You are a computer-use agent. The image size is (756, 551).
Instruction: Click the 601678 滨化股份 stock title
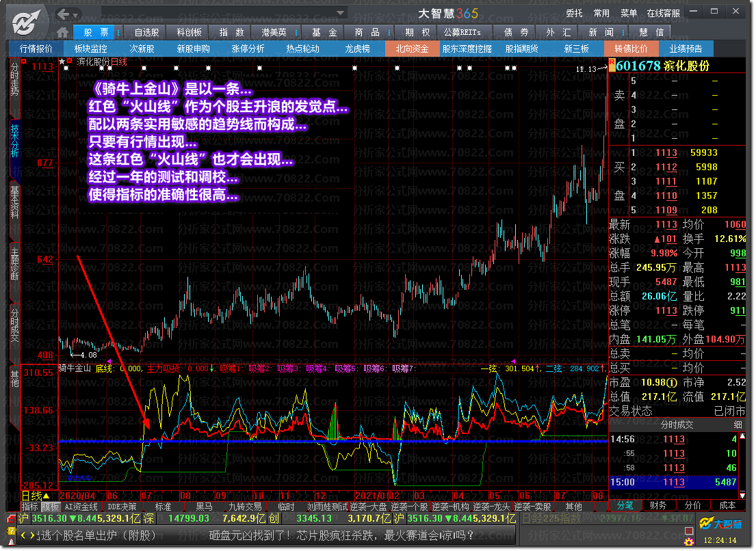pyautogui.click(x=662, y=66)
